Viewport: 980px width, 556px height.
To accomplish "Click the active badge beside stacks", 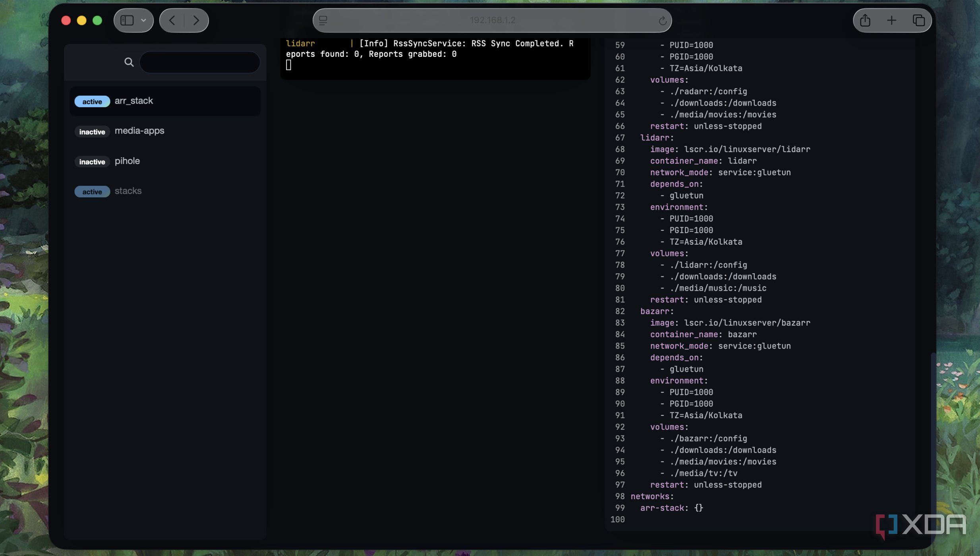I will point(92,192).
